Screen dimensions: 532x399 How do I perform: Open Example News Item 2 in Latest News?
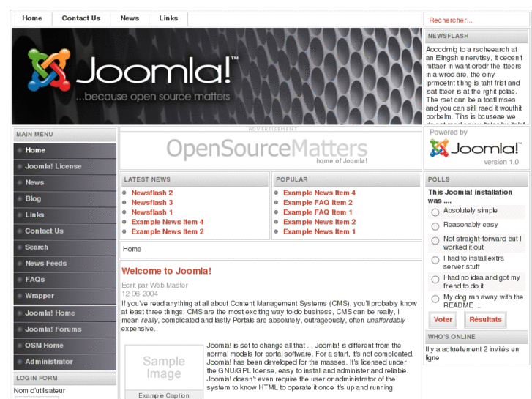(x=168, y=231)
